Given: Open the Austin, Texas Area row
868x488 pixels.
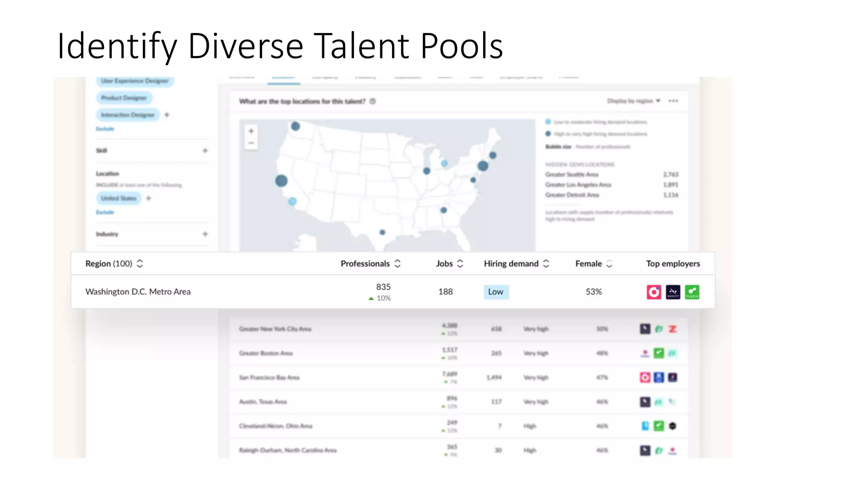Looking at the screenshot, I should [x=459, y=402].
